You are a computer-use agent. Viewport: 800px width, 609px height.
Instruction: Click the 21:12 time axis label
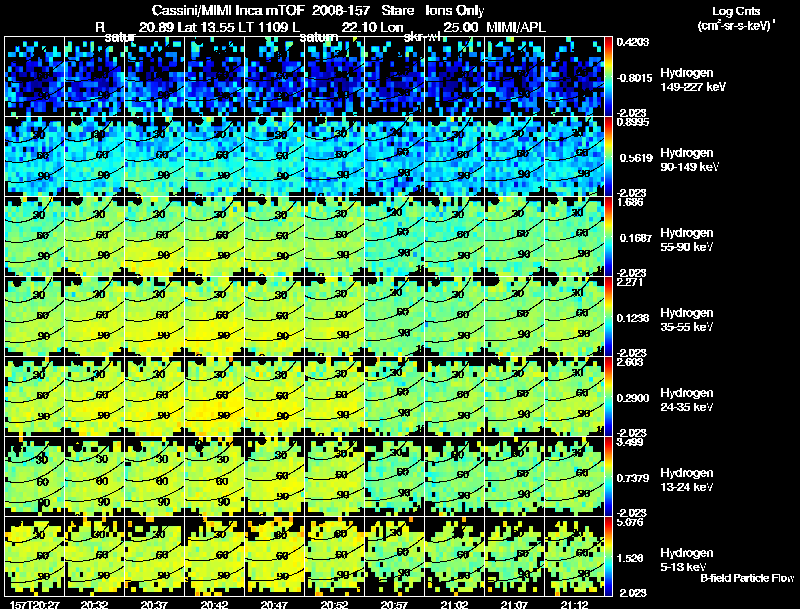click(x=574, y=604)
